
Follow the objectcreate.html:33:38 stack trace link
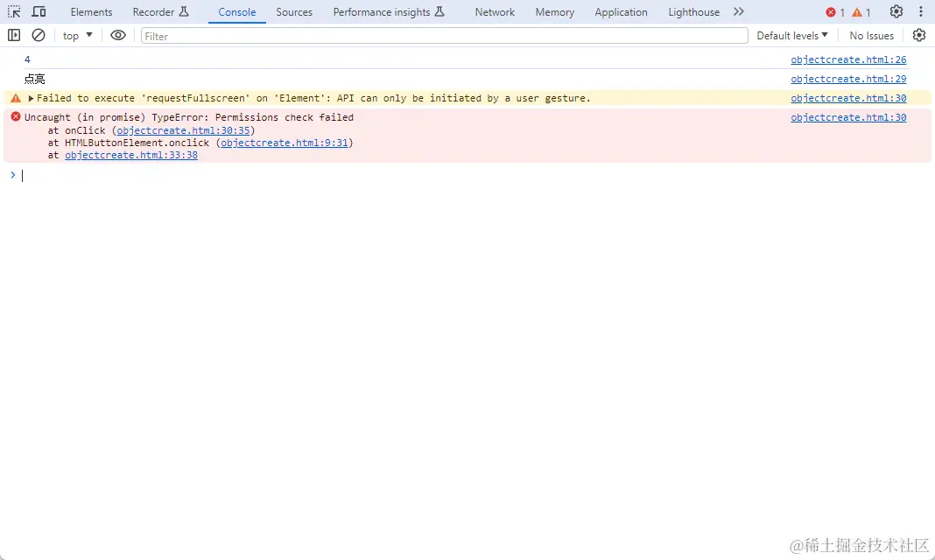coord(131,155)
